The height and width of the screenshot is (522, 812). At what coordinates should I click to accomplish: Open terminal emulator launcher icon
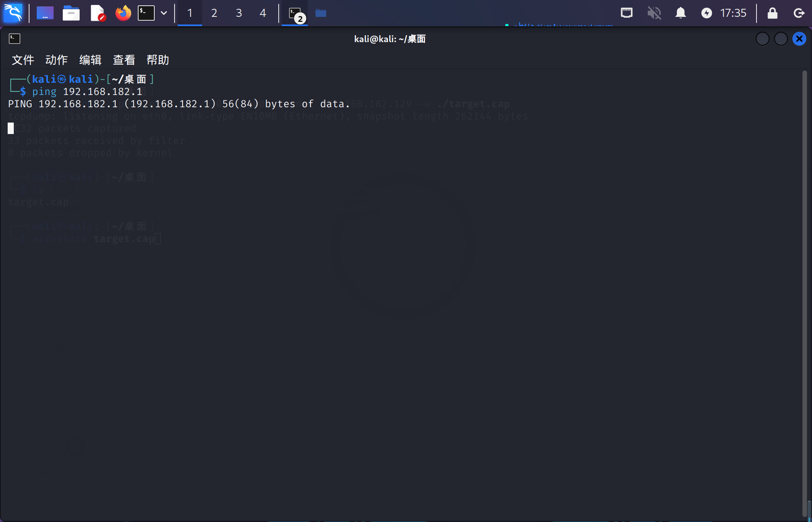(146, 13)
